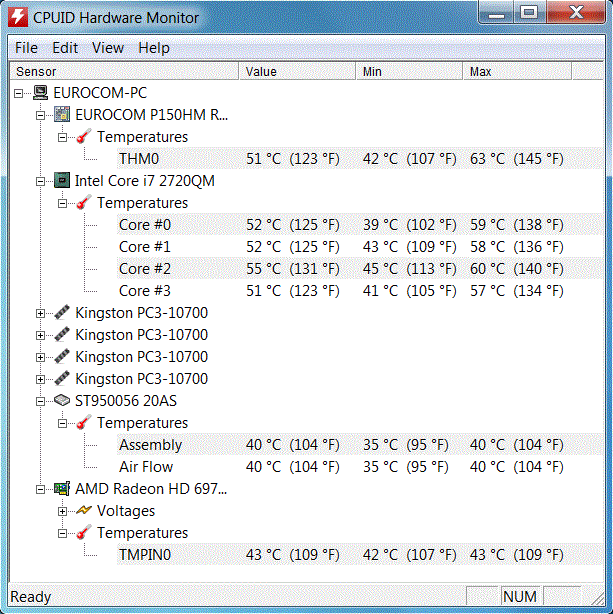Select the THM0 sensor row
The width and height of the screenshot is (613, 614).
click(x=360, y=159)
